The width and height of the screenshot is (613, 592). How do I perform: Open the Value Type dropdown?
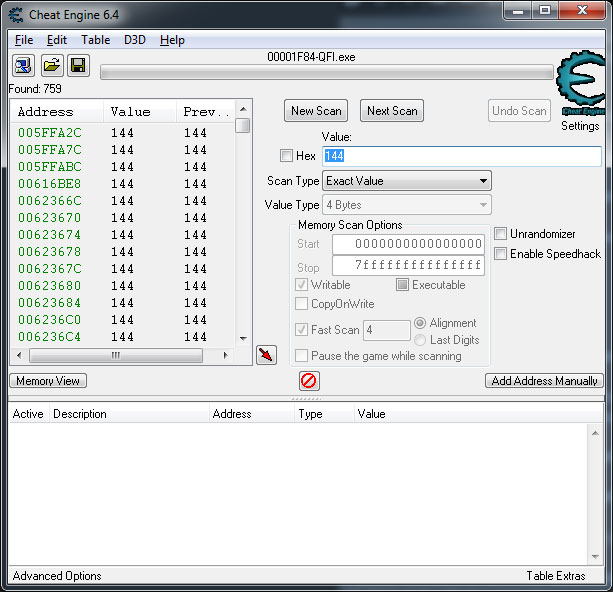point(407,205)
